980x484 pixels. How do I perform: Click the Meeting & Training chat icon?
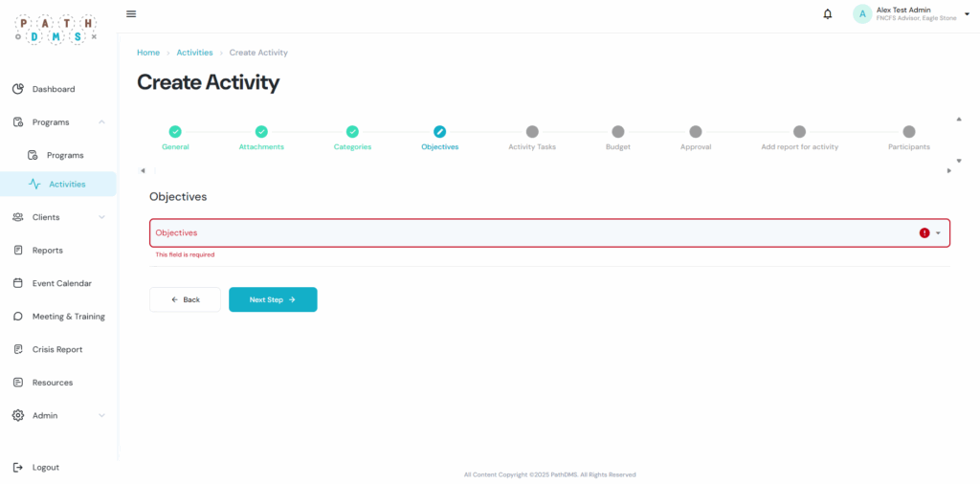[x=18, y=317]
